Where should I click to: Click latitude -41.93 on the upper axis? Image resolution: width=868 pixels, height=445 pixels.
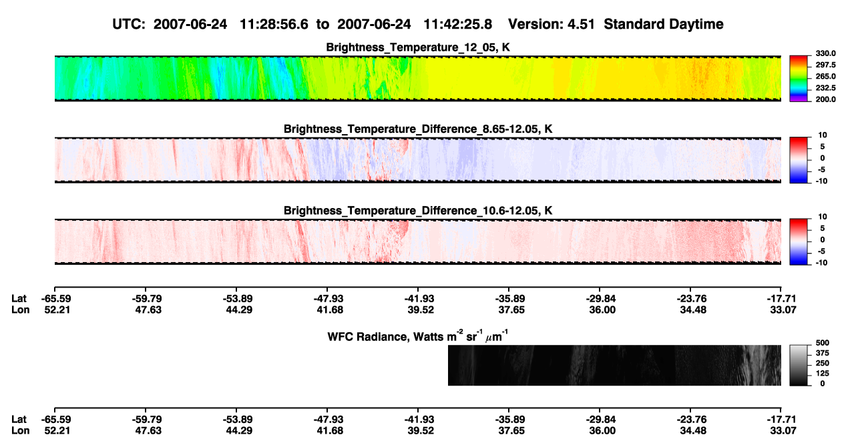click(419, 298)
